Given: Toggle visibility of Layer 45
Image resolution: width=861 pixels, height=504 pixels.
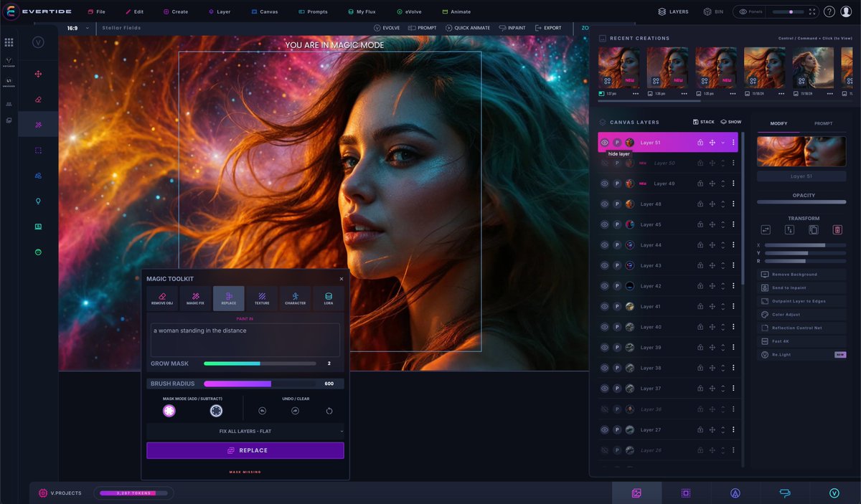Looking at the screenshot, I should pyautogui.click(x=605, y=224).
